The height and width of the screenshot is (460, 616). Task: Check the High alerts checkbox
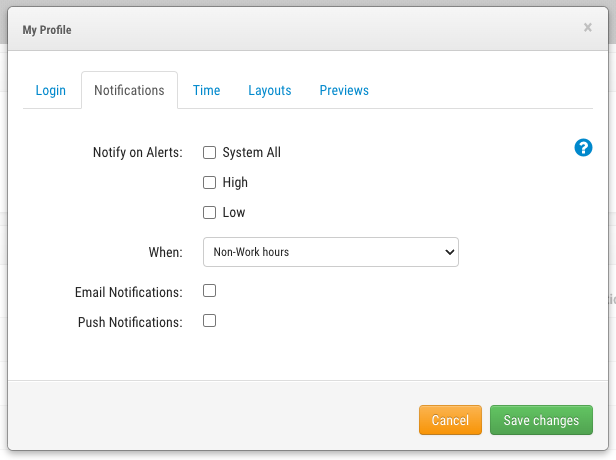point(210,183)
